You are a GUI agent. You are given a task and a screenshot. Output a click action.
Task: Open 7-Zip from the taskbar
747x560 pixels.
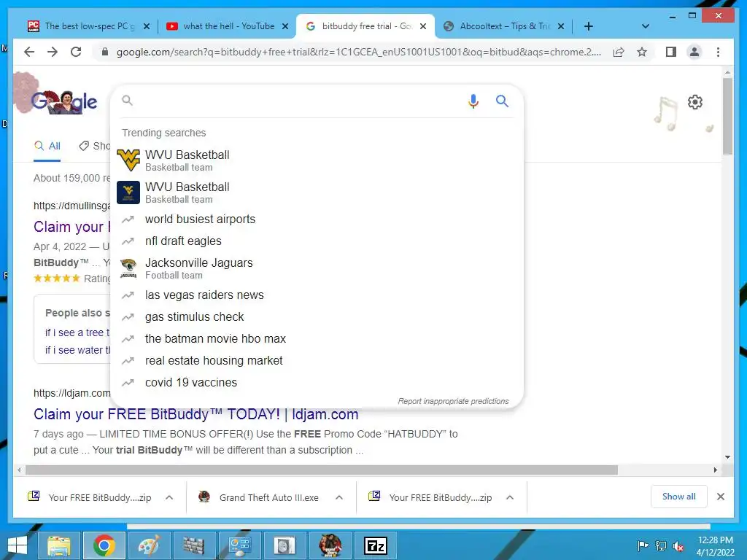pyautogui.click(x=375, y=545)
